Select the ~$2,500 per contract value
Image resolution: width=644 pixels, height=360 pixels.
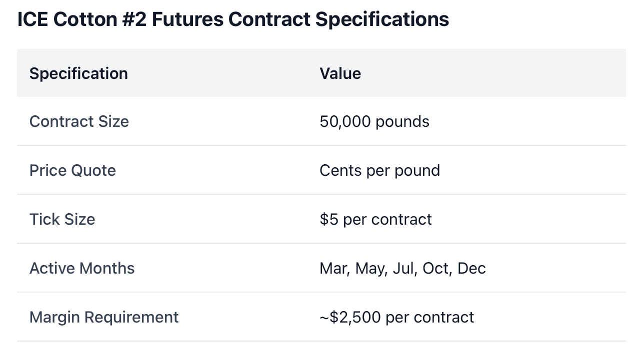(397, 317)
